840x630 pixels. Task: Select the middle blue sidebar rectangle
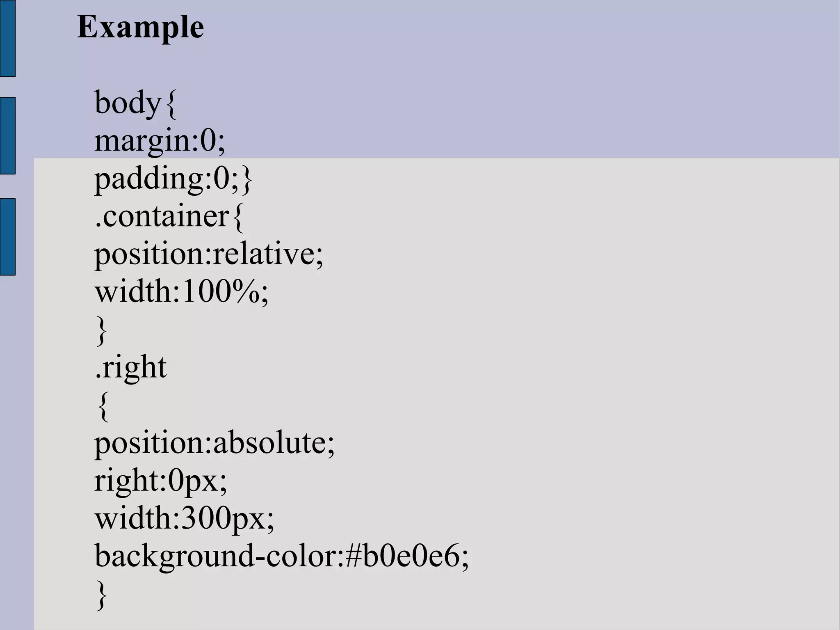(7, 136)
